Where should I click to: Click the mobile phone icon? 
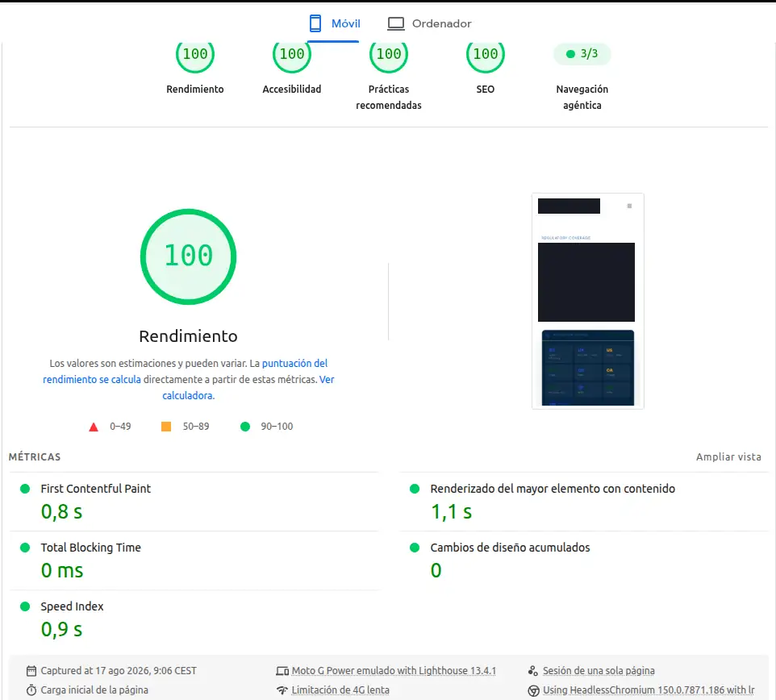tap(315, 23)
